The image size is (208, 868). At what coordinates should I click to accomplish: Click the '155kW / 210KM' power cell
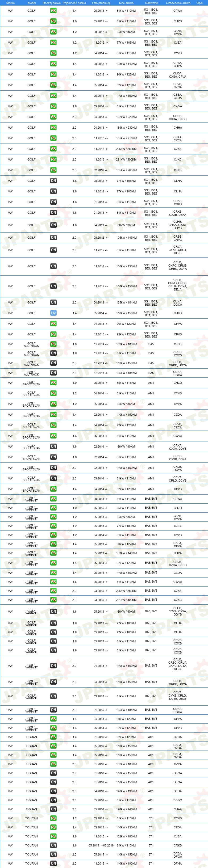click(x=126, y=138)
